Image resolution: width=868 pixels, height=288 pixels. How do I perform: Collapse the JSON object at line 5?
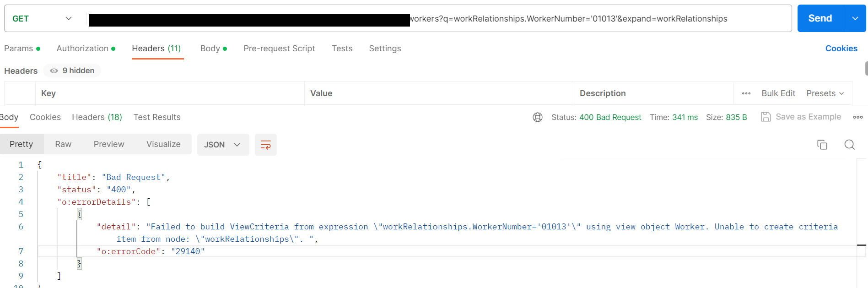(79, 214)
